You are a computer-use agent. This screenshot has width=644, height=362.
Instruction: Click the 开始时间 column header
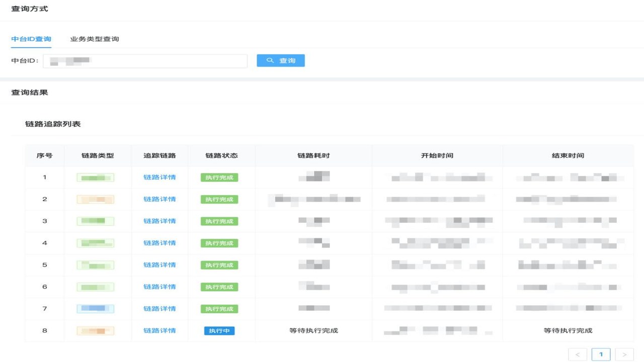437,156
